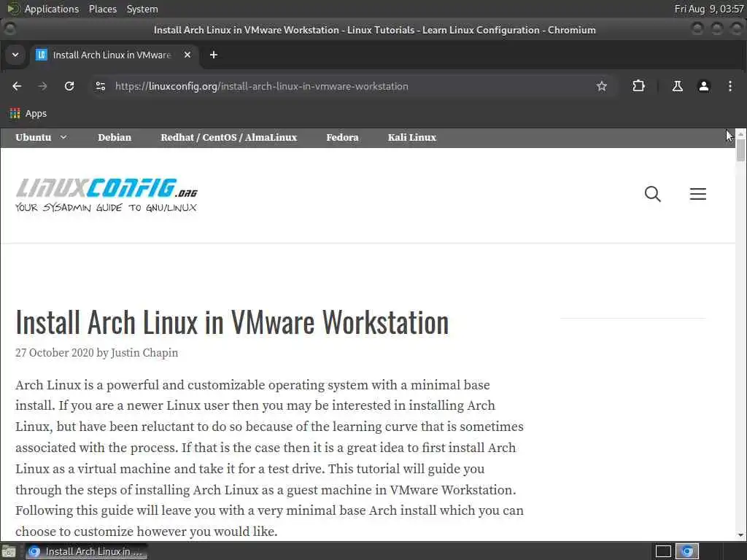Open the Extensions puzzle icon
The height and width of the screenshot is (560, 747).
point(638,86)
